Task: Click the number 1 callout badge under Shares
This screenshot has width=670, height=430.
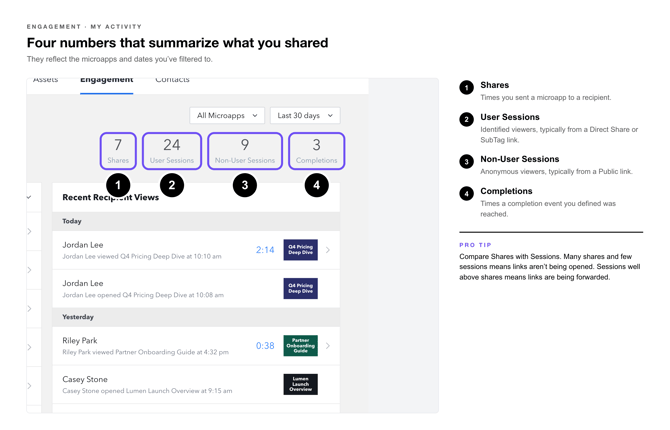Action: coord(118,185)
